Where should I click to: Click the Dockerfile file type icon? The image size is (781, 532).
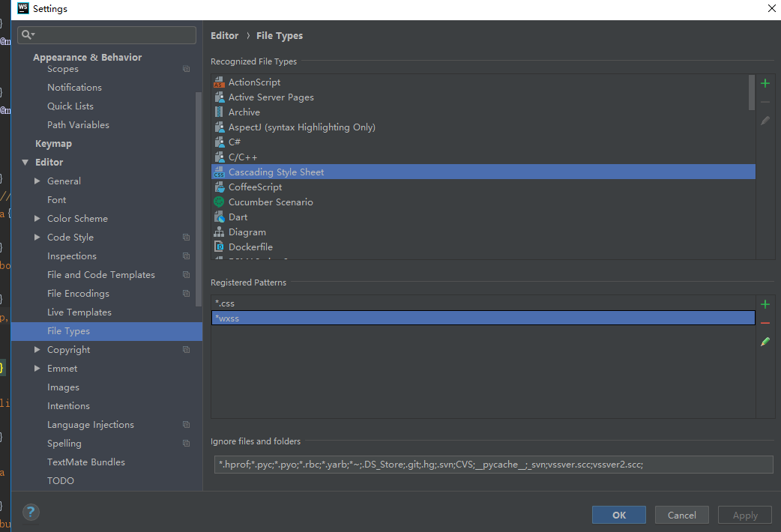pyautogui.click(x=219, y=247)
